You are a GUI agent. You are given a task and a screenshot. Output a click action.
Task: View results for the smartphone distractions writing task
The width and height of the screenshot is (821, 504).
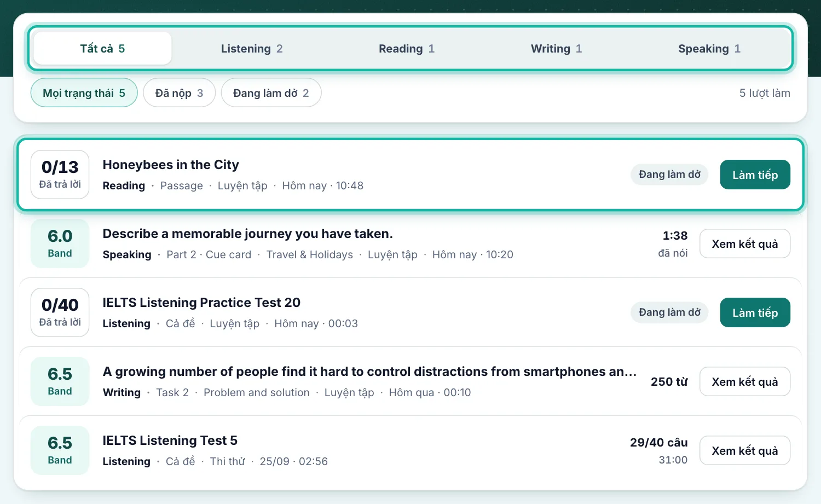coord(744,381)
